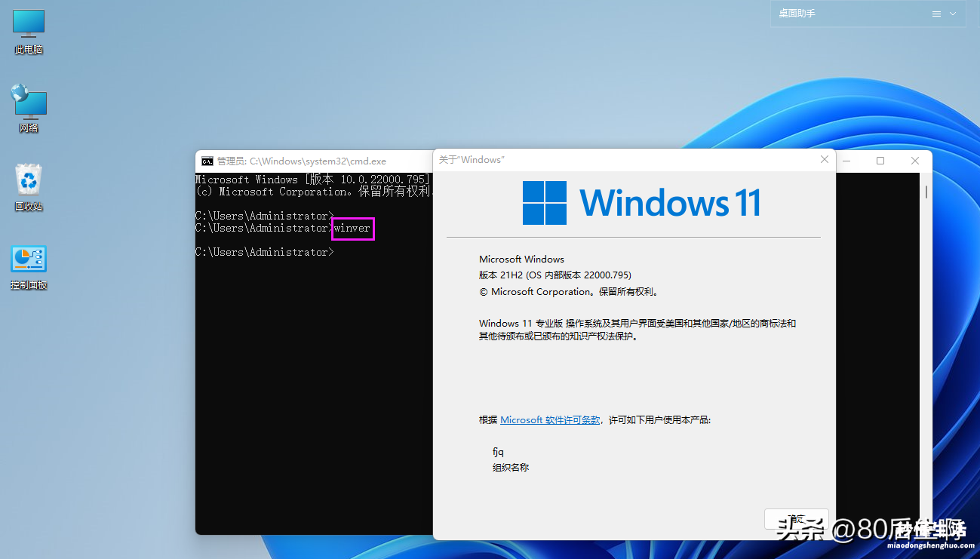Click the Windows 11 专业版 description paragraph

coord(637,330)
